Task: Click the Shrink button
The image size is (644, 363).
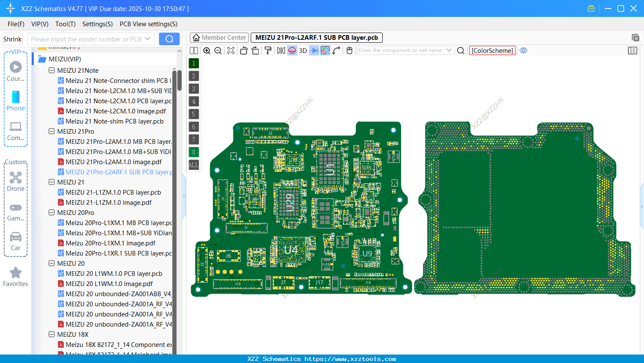Action: tap(12, 38)
